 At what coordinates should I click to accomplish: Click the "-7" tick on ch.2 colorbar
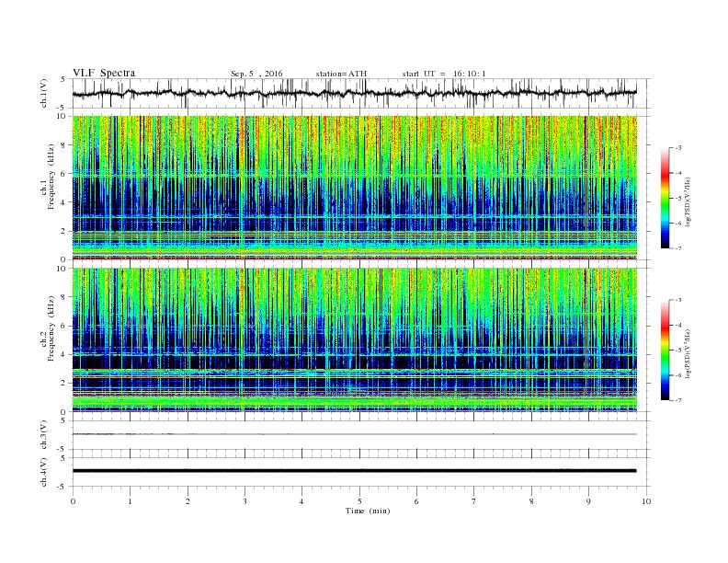click(677, 400)
